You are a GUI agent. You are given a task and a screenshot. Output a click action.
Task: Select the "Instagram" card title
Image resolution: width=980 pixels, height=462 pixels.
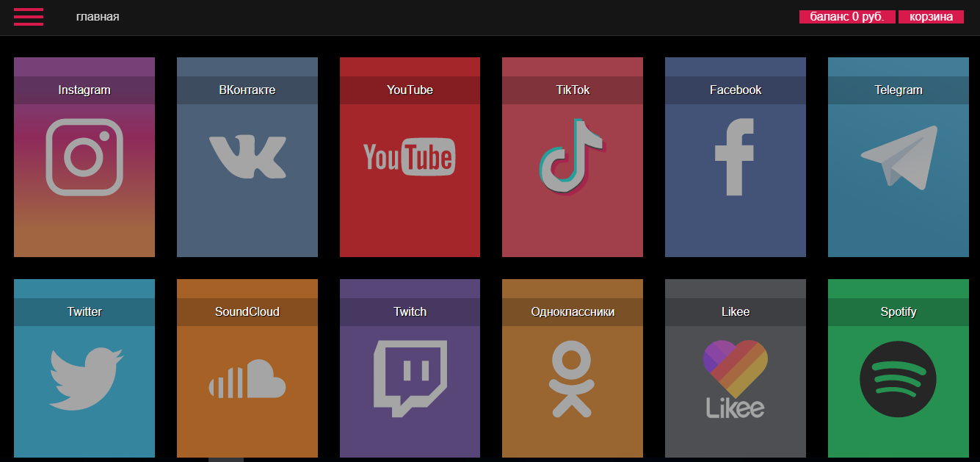tap(84, 90)
